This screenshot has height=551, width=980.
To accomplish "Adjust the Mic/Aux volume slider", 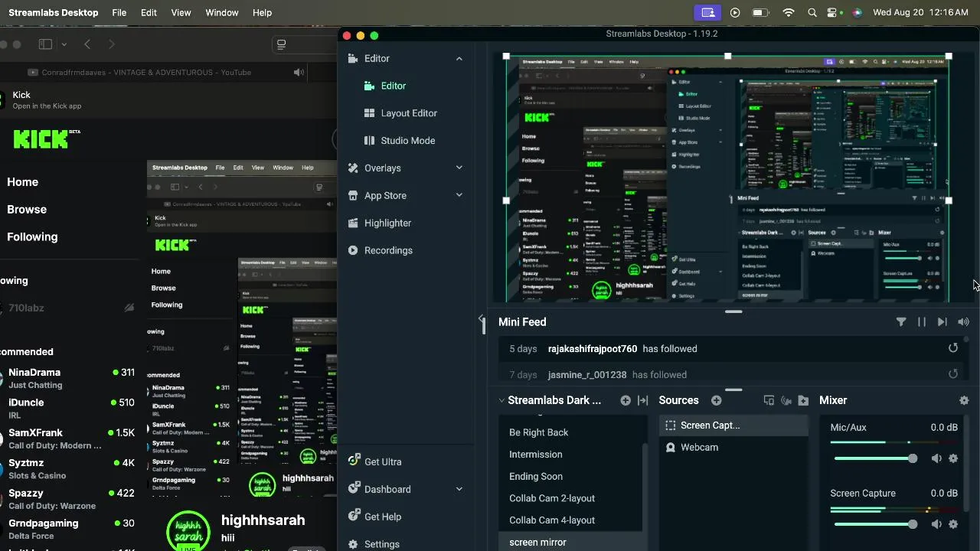I will (x=876, y=458).
